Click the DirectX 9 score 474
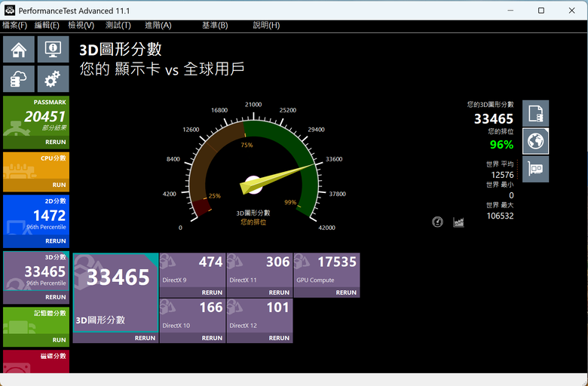 coord(211,262)
